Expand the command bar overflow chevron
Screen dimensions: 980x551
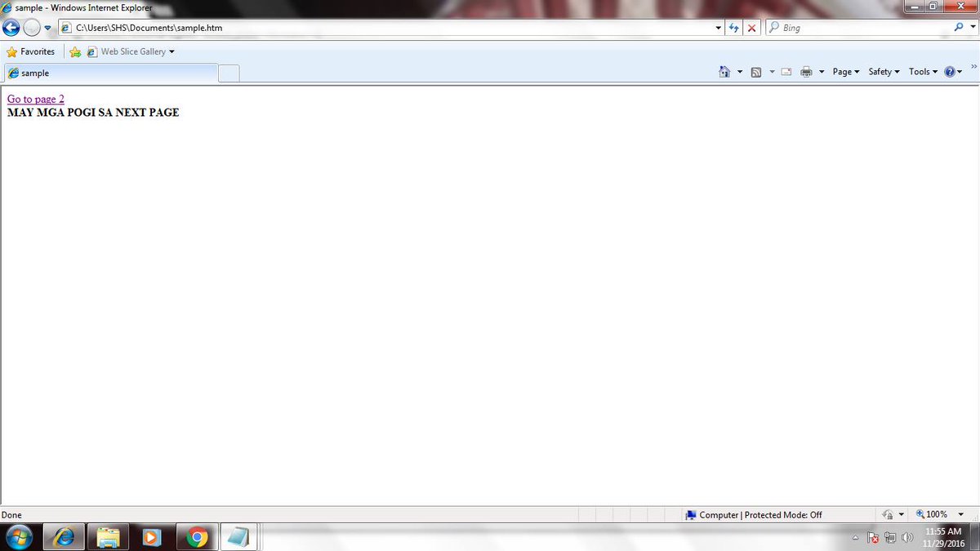(973, 66)
